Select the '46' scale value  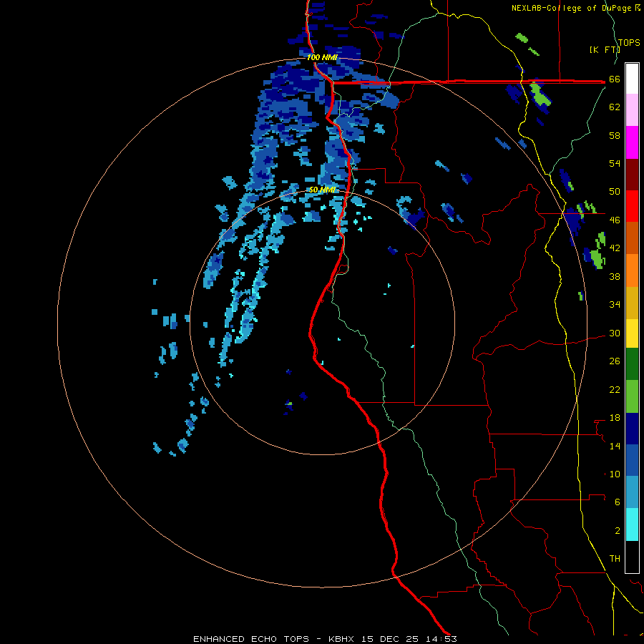(x=615, y=220)
